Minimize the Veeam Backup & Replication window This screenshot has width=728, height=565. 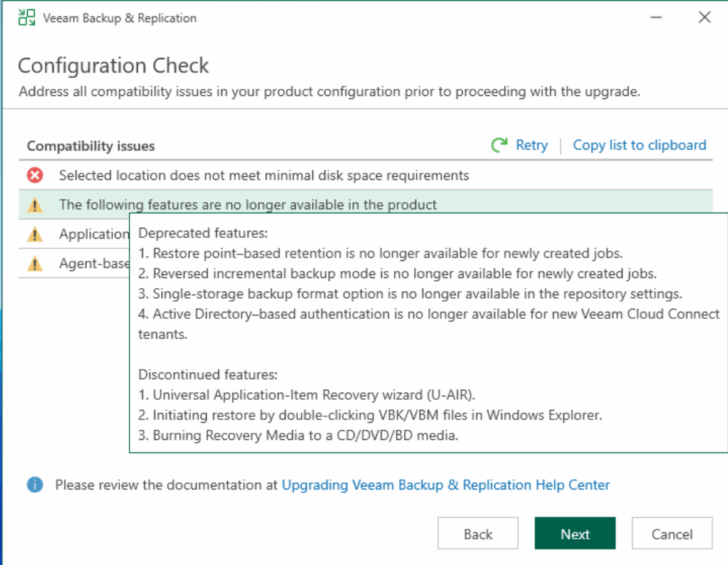[x=653, y=18]
